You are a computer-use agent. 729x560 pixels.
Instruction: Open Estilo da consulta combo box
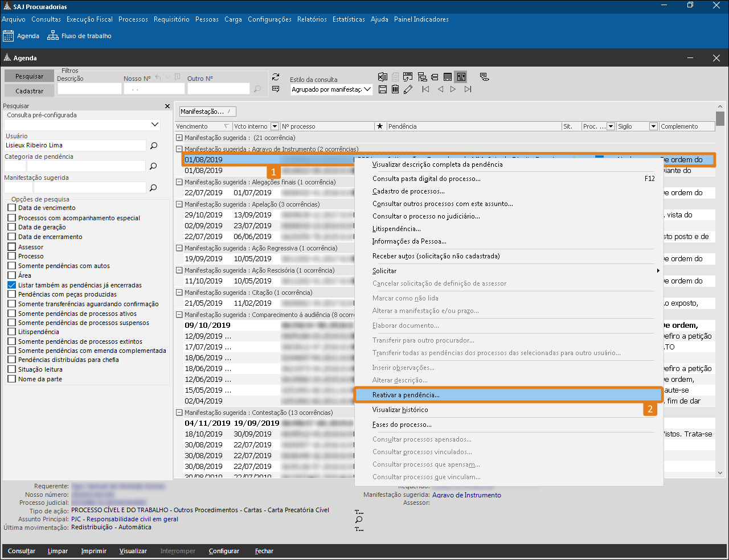point(331,89)
